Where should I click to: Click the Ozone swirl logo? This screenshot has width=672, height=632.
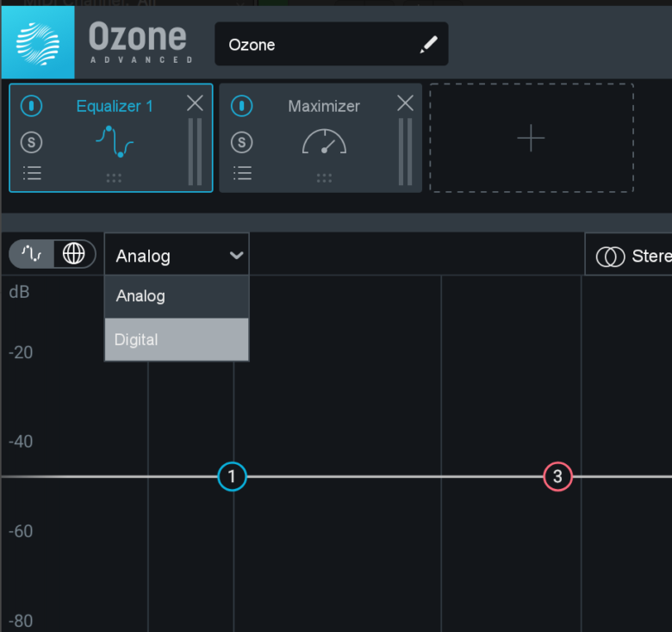click(x=38, y=43)
